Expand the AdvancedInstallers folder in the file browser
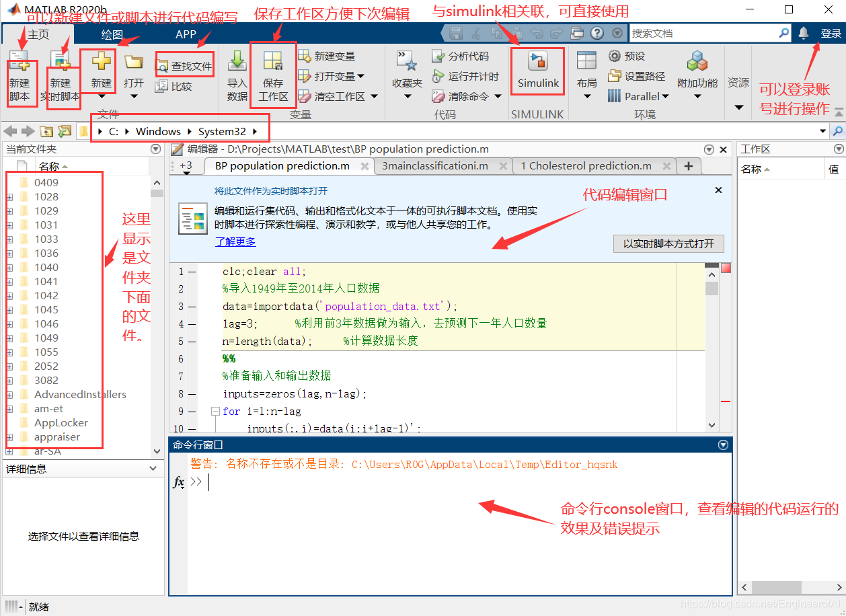846x616 pixels. coord(9,394)
